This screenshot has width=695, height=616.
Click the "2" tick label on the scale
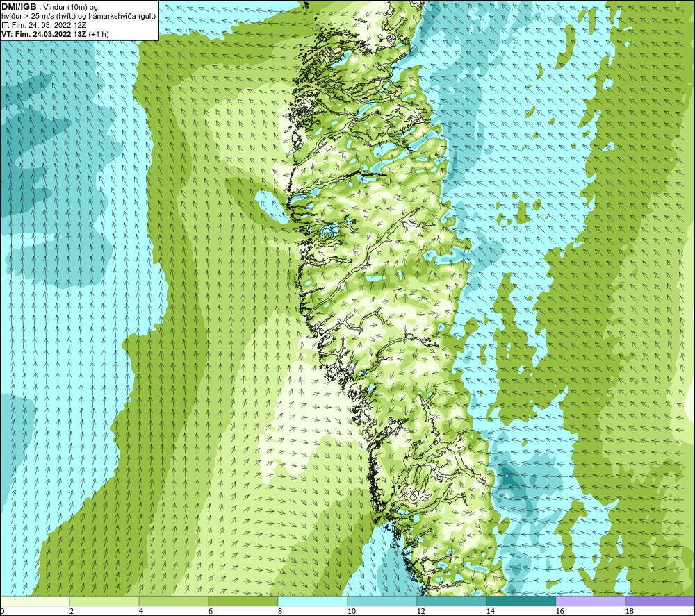tap(72, 612)
